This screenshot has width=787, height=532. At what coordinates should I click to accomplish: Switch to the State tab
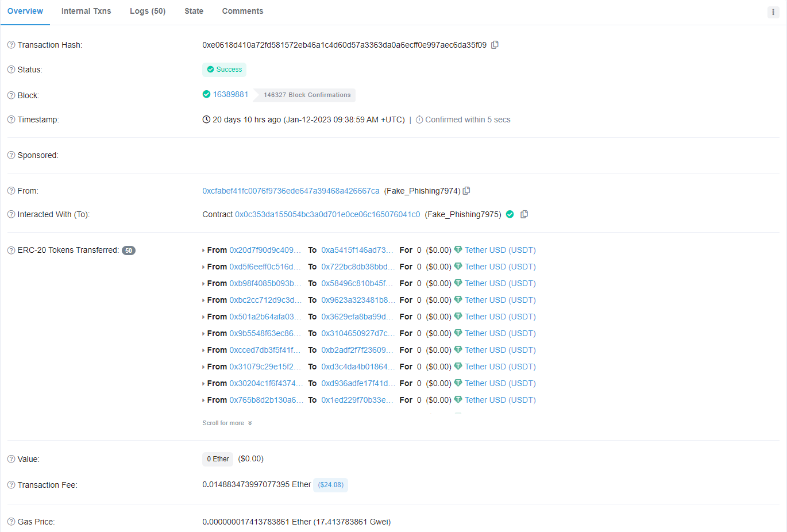coord(194,11)
